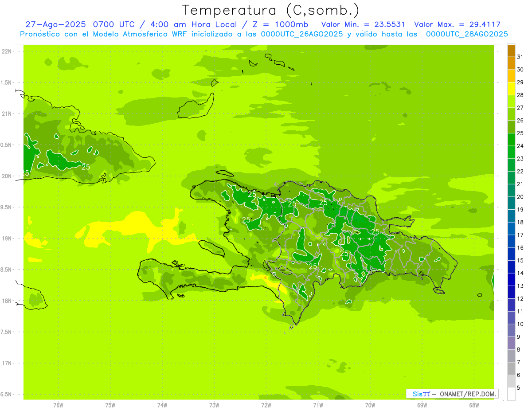
Task: Click the legend scale label '5'
Action: click(518, 388)
